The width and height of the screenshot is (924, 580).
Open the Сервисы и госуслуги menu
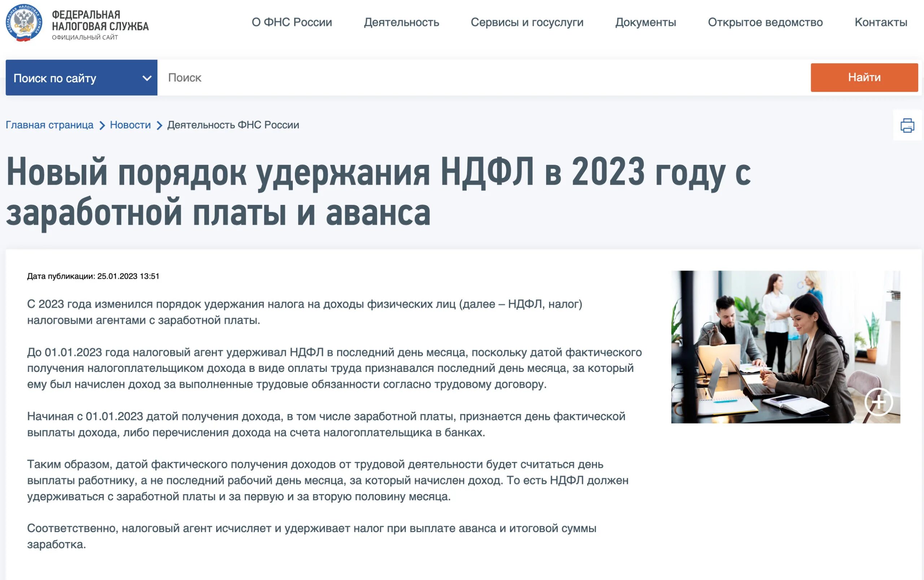point(527,22)
